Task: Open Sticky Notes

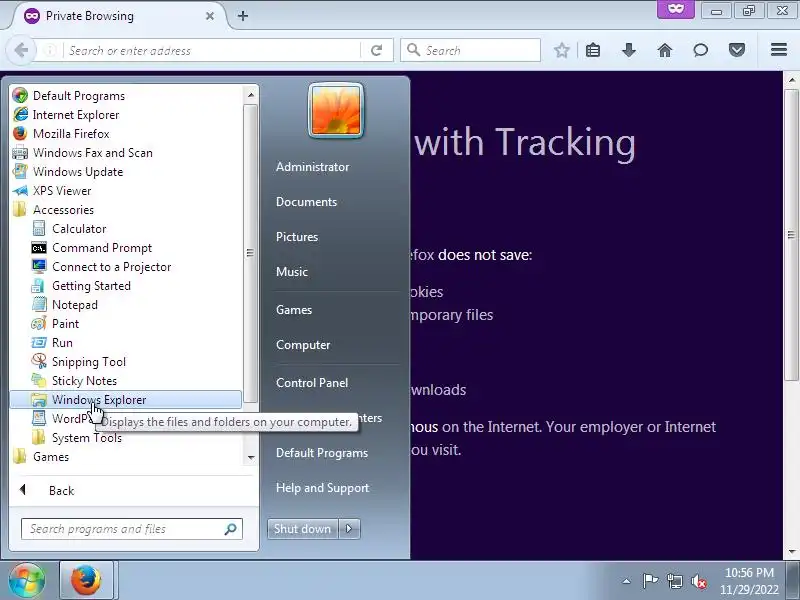Action: pos(126,381)
